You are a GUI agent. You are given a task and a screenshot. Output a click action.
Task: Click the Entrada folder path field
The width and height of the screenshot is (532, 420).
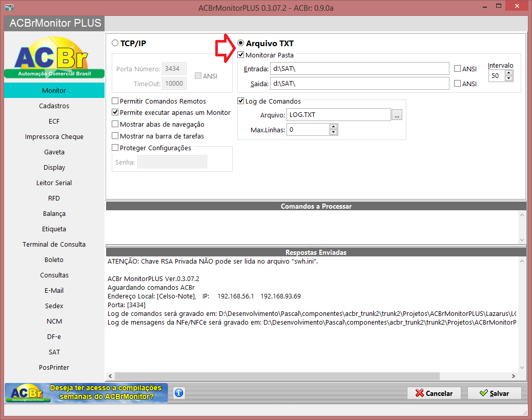[360, 69]
